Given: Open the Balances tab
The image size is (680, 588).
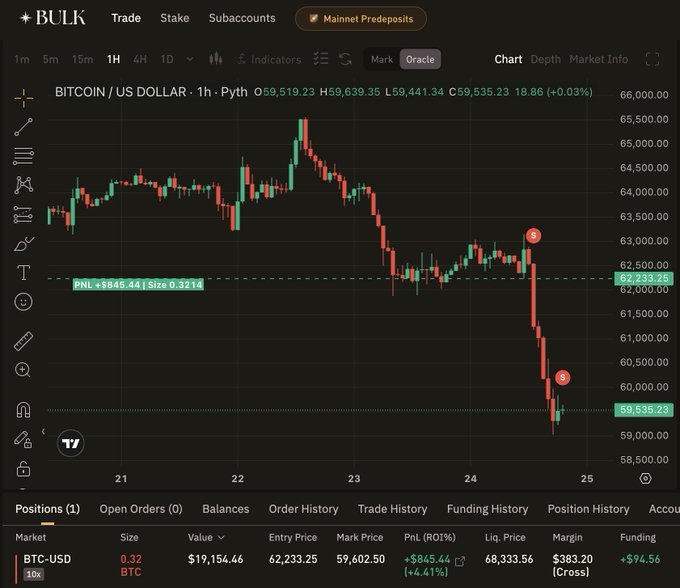Looking at the screenshot, I should 226,509.
